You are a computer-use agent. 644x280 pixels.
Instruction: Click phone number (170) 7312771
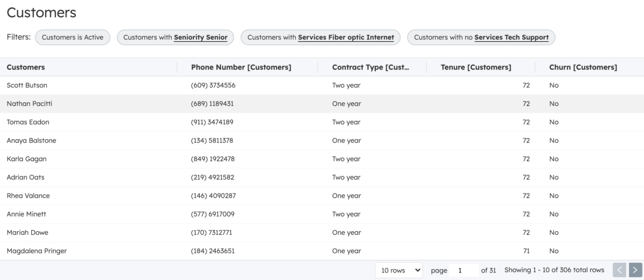[x=211, y=232]
